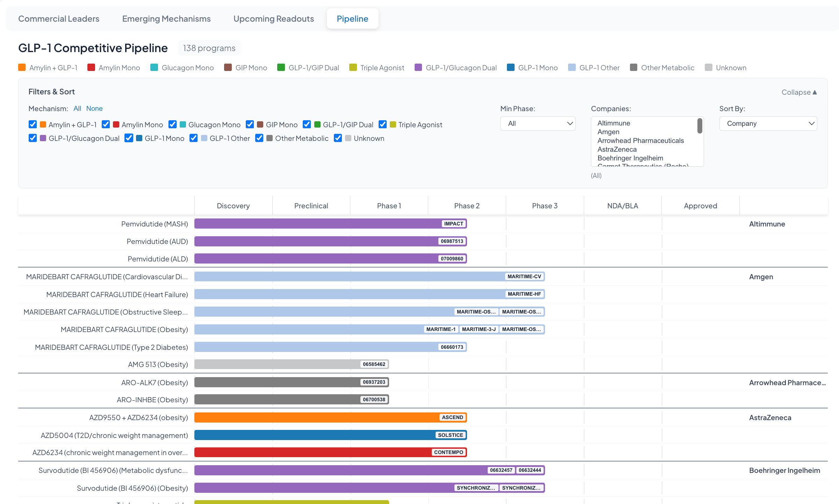The height and width of the screenshot is (504, 839).
Task: Click the ASCEND trial tag on the orange bar
Action: pyautogui.click(x=452, y=417)
